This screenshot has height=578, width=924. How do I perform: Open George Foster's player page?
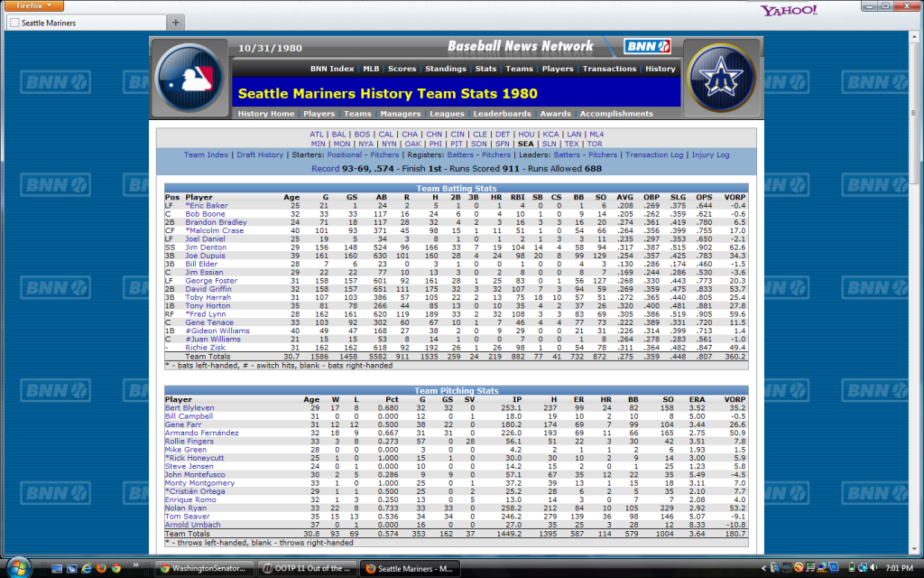(211, 282)
